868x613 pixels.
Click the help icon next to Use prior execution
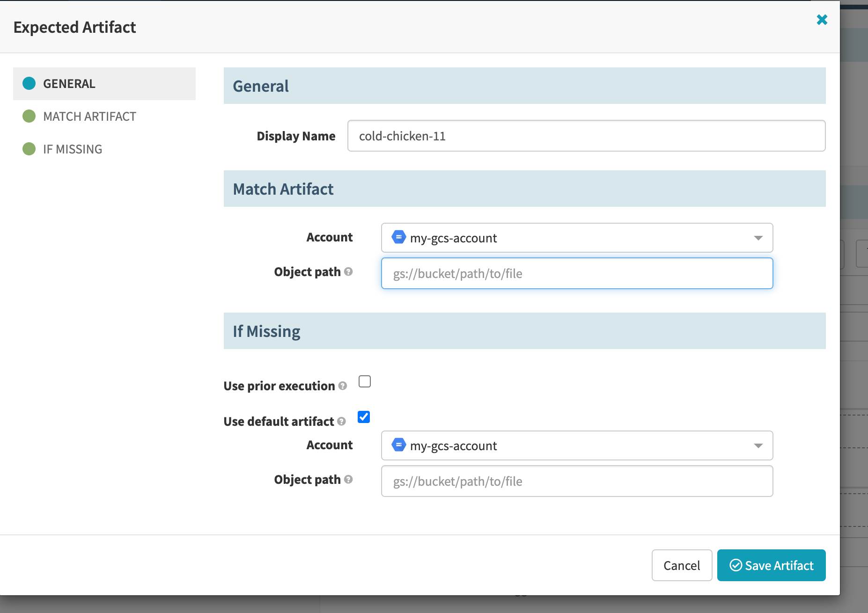pyautogui.click(x=343, y=387)
